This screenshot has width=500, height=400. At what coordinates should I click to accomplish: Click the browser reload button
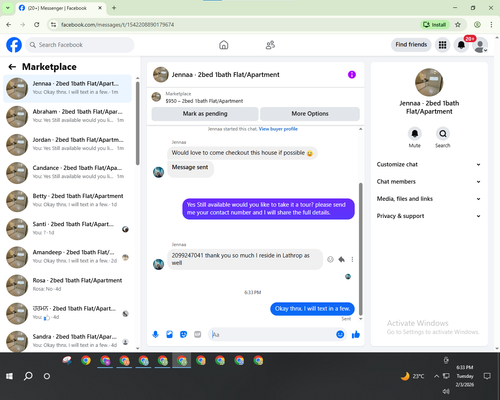pyautogui.click(x=37, y=25)
